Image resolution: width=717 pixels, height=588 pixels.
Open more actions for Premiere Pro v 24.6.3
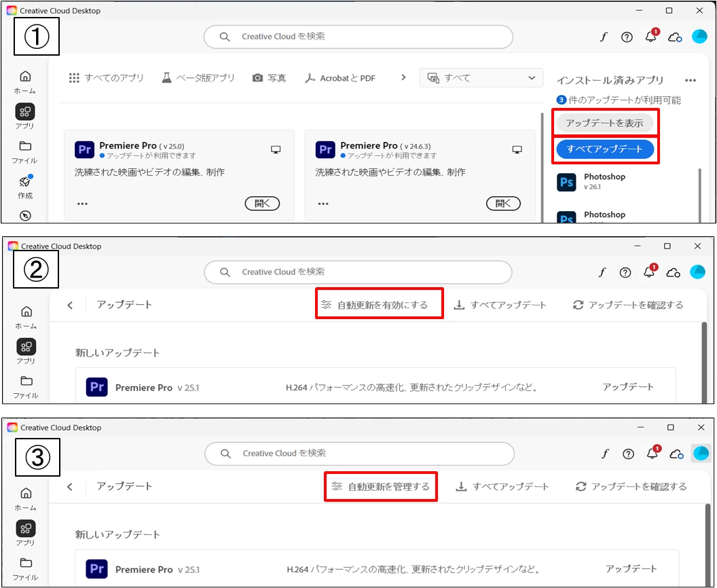tap(323, 204)
